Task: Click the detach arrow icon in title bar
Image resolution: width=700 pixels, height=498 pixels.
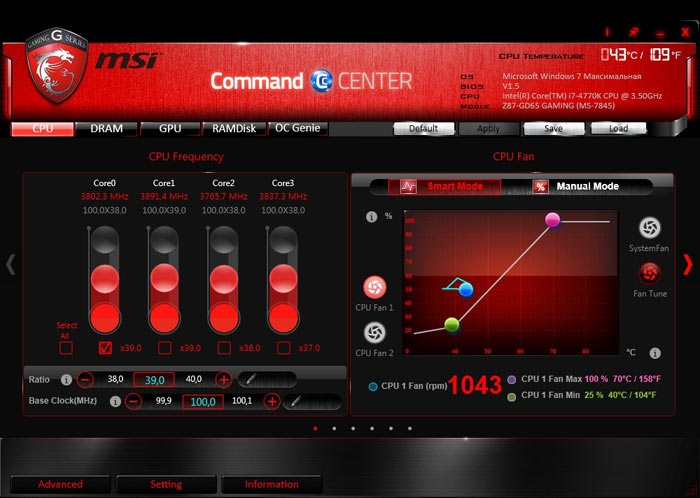Action: [633, 32]
